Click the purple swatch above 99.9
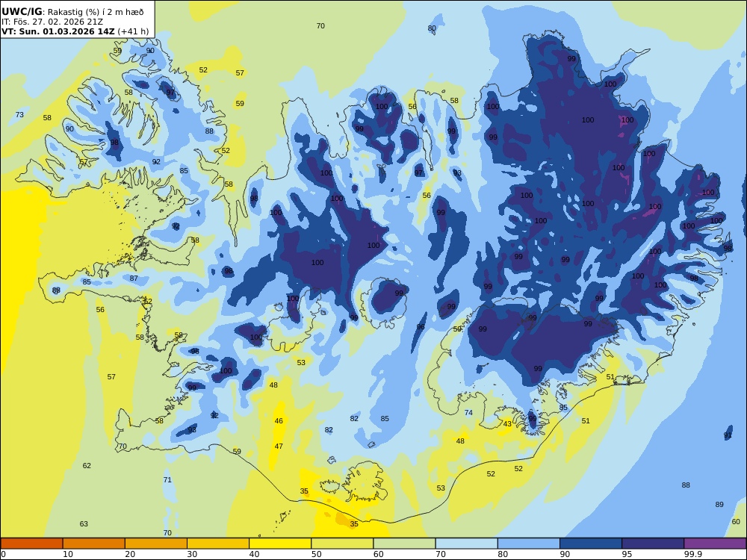This screenshot has width=747, height=560. (715, 544)
